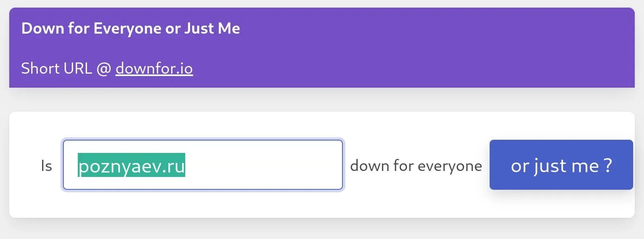Image resolution: width=644 pixels, height=239 pixels.
Task: Open the downfor.io short URL link
Action: click(154, 68)
